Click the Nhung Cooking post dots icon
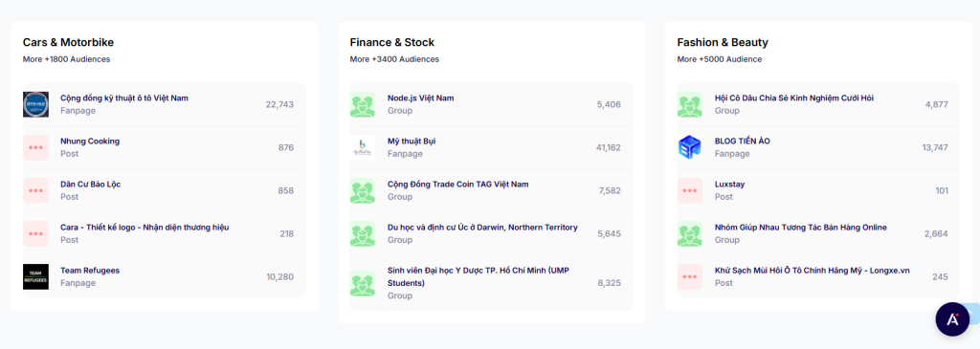This screenshot has height=349, width=980. [x=35, y=147]
